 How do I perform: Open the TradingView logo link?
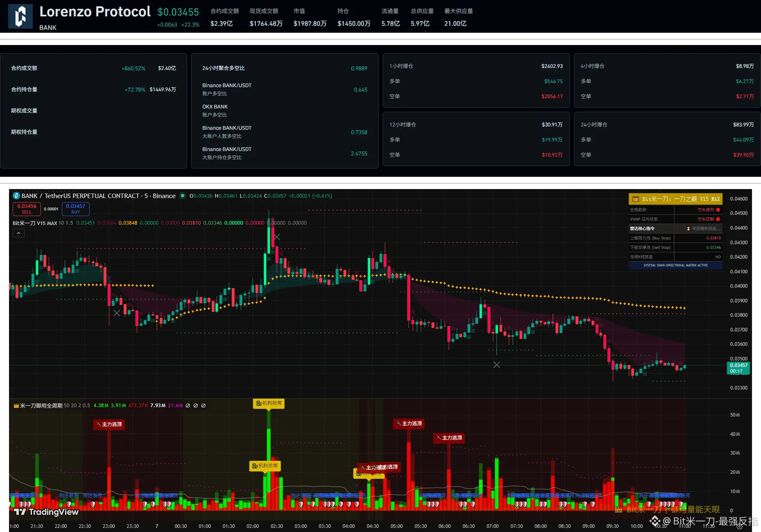46,512
